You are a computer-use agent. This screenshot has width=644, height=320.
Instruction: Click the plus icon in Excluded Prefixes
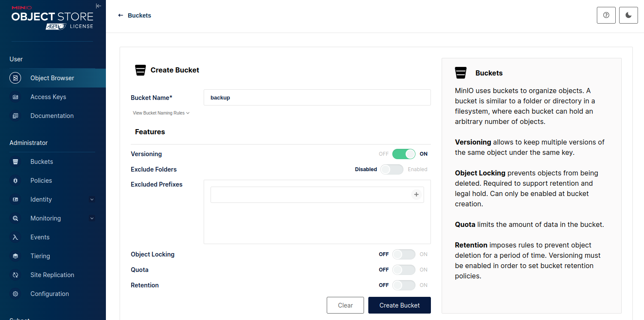coord(416,195)
